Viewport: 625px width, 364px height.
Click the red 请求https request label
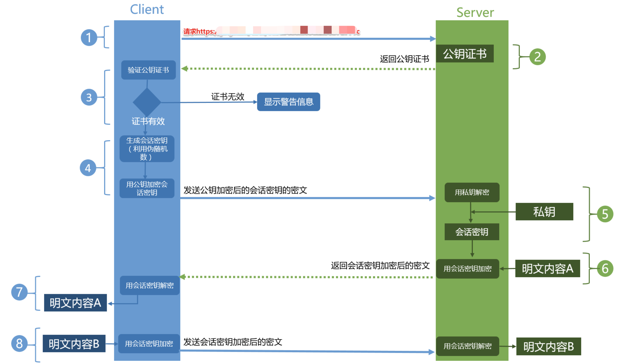pyautogui.click(x=199, y=32)
